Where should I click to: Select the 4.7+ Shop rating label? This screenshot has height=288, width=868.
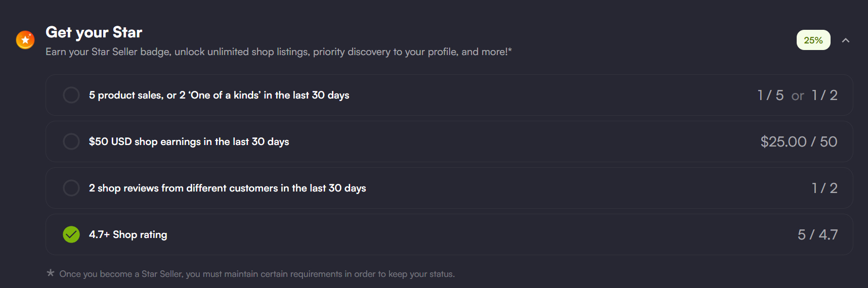(x=128, y=234)
